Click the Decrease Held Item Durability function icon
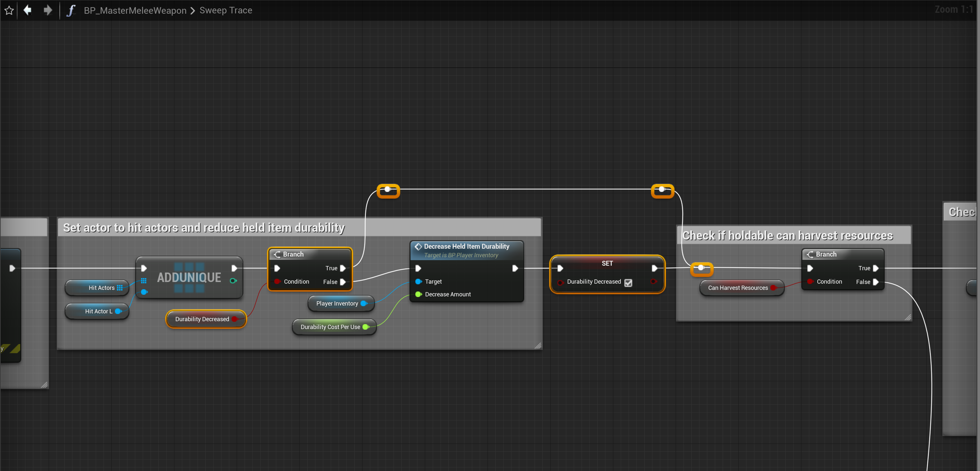The width and height of the screenshot is (980, 471). point(418,246)
